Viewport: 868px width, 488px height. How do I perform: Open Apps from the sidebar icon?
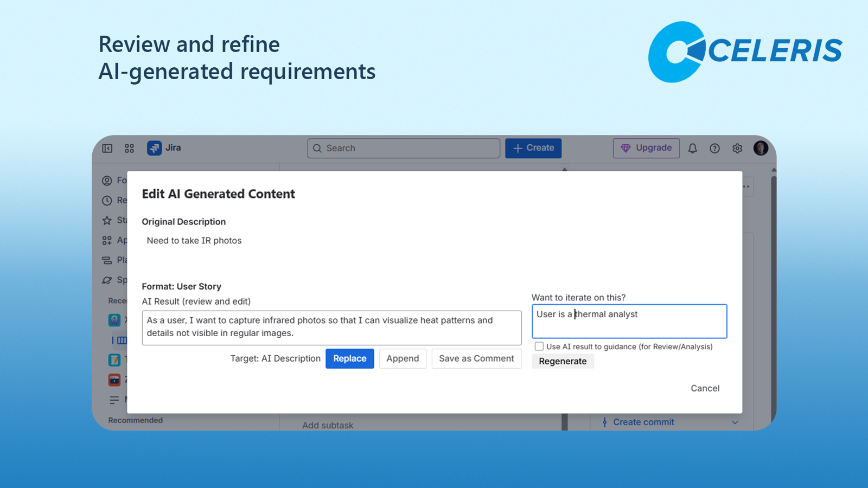(107, 240)
